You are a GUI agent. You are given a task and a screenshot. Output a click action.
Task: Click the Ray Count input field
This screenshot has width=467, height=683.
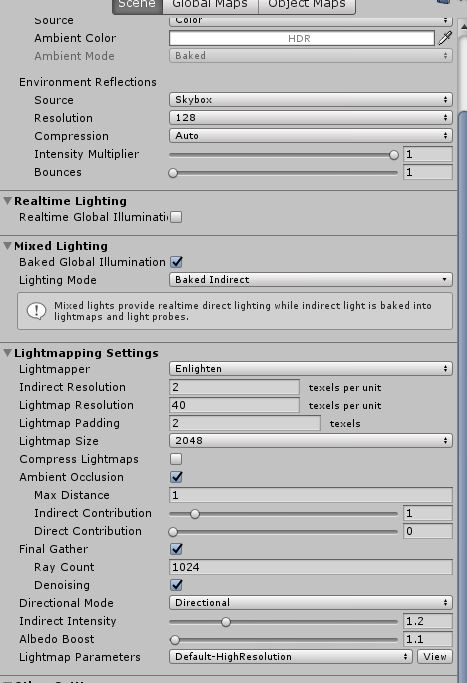click(x=311, y=567)
